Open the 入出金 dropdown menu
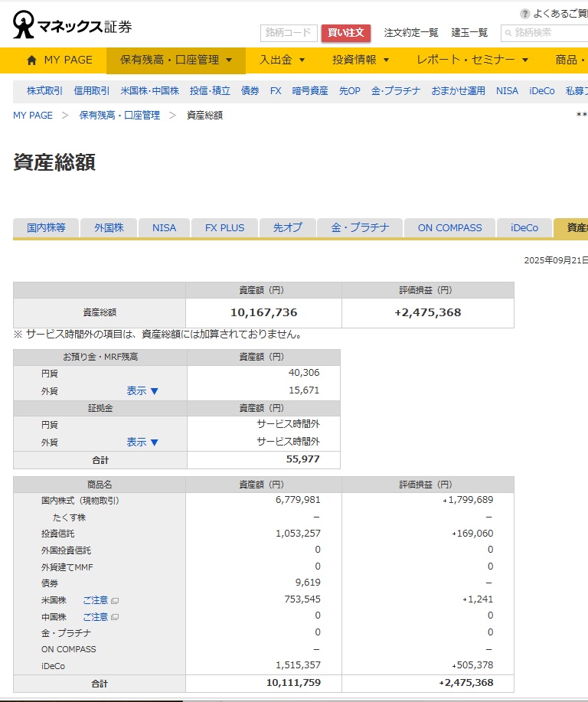The image size is (588, 702). [282, 60]
